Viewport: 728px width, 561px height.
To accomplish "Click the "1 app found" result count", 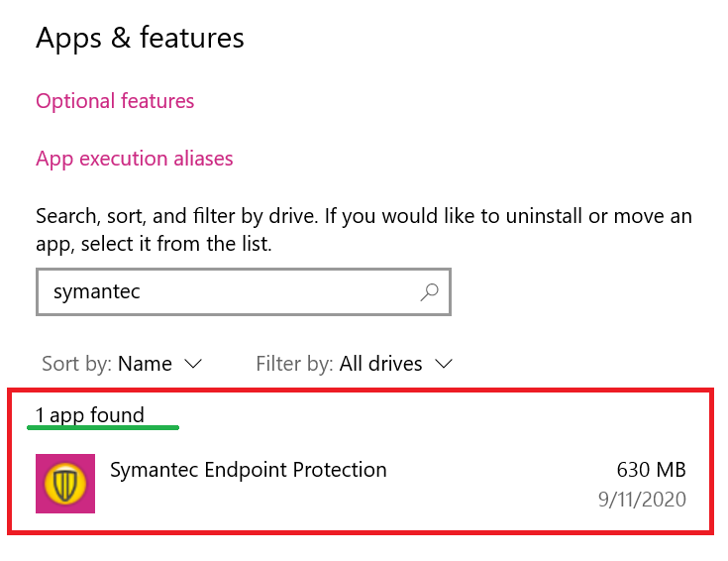I will tap(90, 415).
